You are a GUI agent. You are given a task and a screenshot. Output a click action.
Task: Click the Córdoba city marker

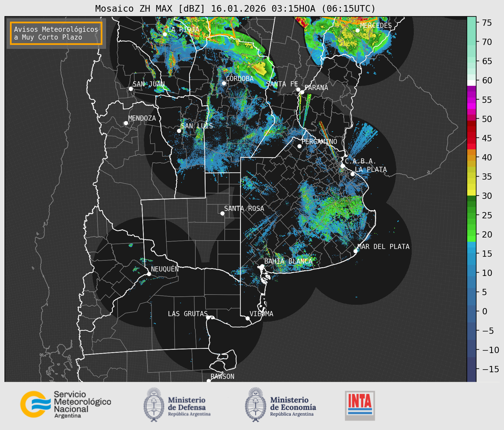(224, 83)
